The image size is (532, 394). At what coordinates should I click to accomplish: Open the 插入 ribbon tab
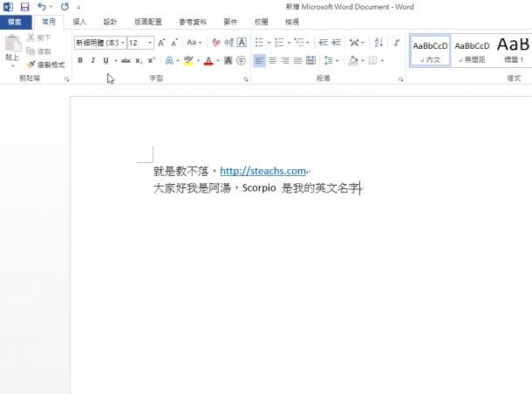pyautogui.click(x=79, y=22)
